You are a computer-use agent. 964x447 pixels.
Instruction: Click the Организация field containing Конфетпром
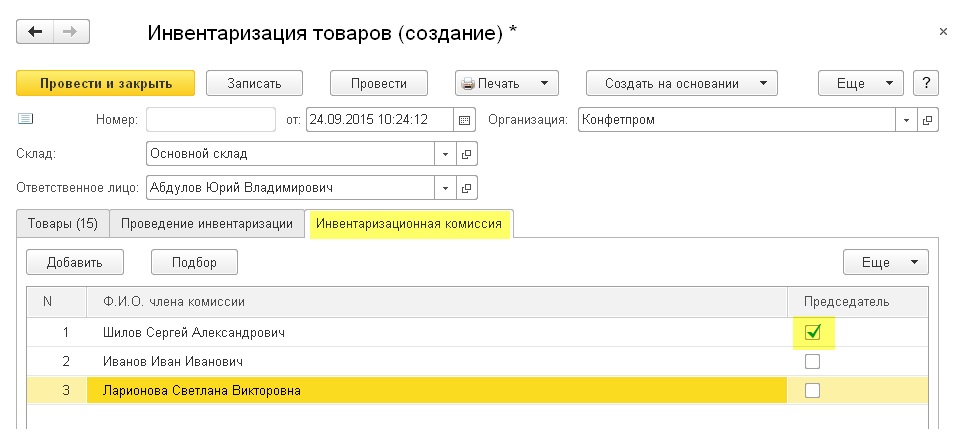[737, 120]
